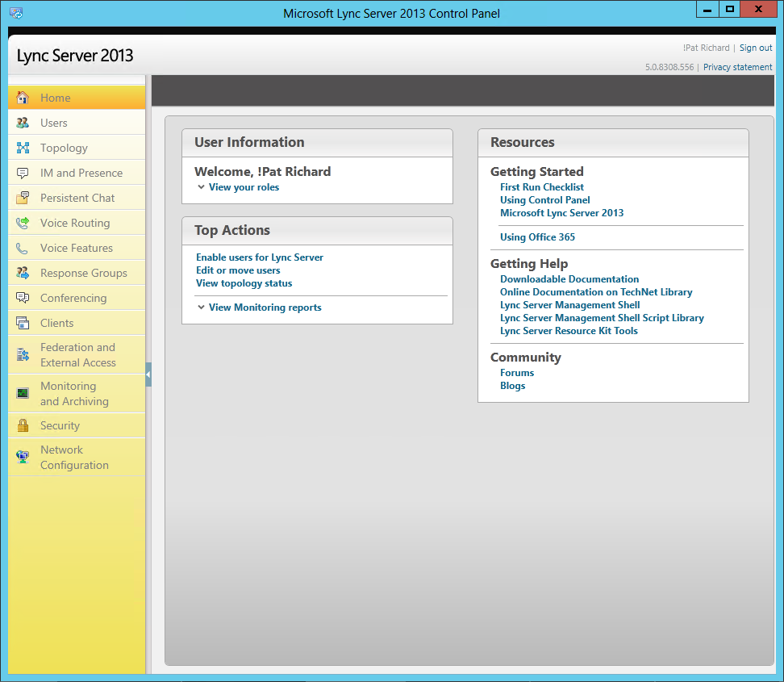
Task: Select IM and Presence in navigation
Action: [77, 173]
